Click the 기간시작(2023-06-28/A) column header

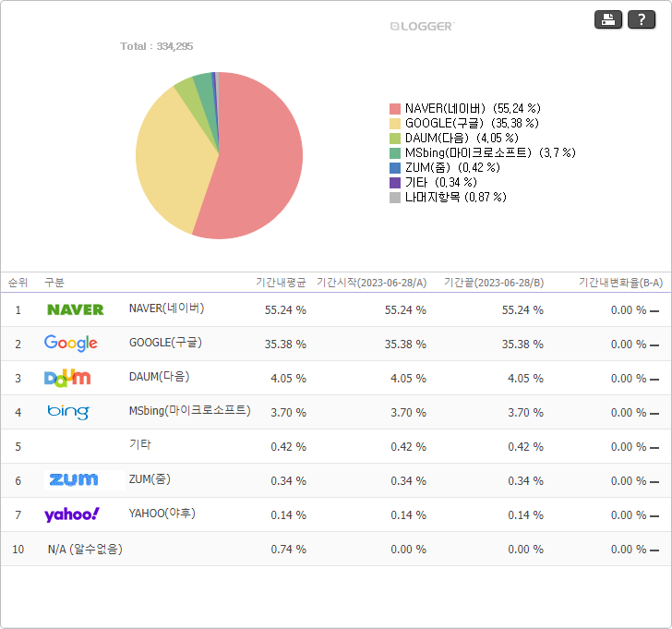click(372, 283)
